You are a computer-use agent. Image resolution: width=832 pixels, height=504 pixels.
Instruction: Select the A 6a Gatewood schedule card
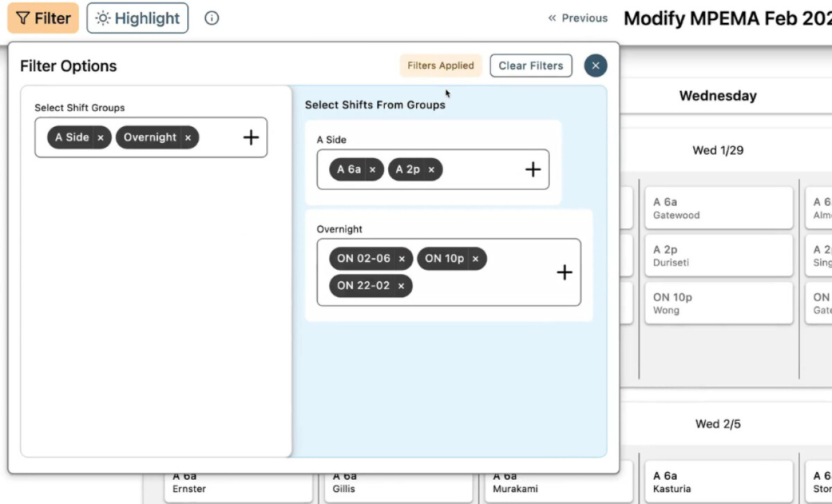coord(718,208)
